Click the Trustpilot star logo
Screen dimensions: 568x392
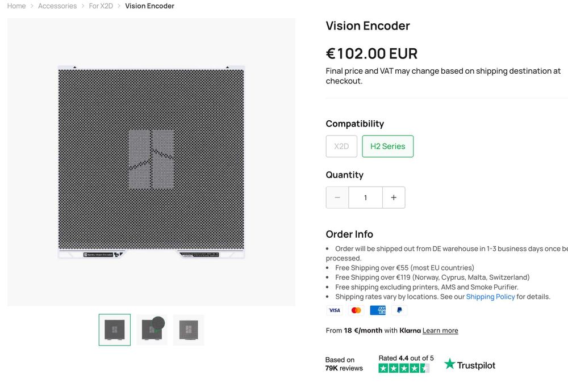450,364
